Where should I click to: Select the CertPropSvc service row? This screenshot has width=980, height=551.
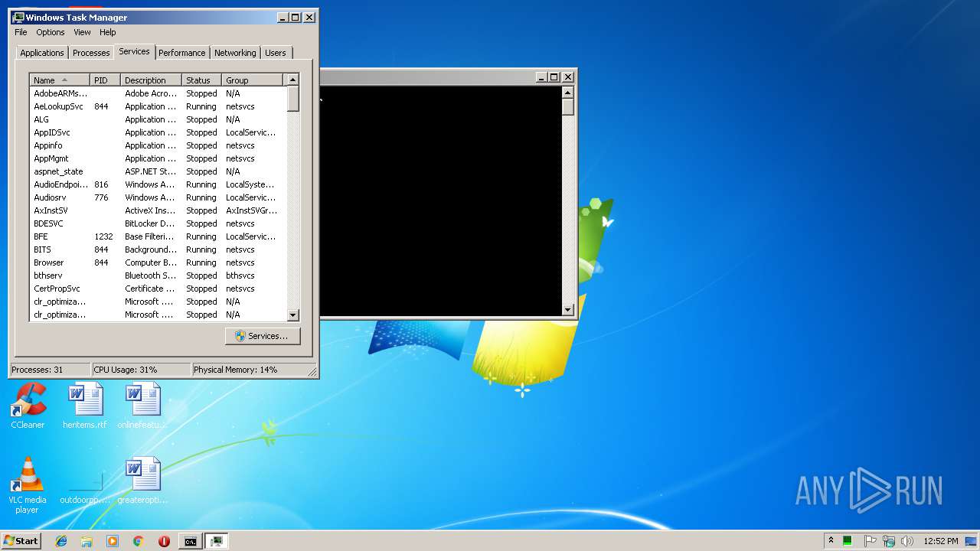[x=157, y=289]
